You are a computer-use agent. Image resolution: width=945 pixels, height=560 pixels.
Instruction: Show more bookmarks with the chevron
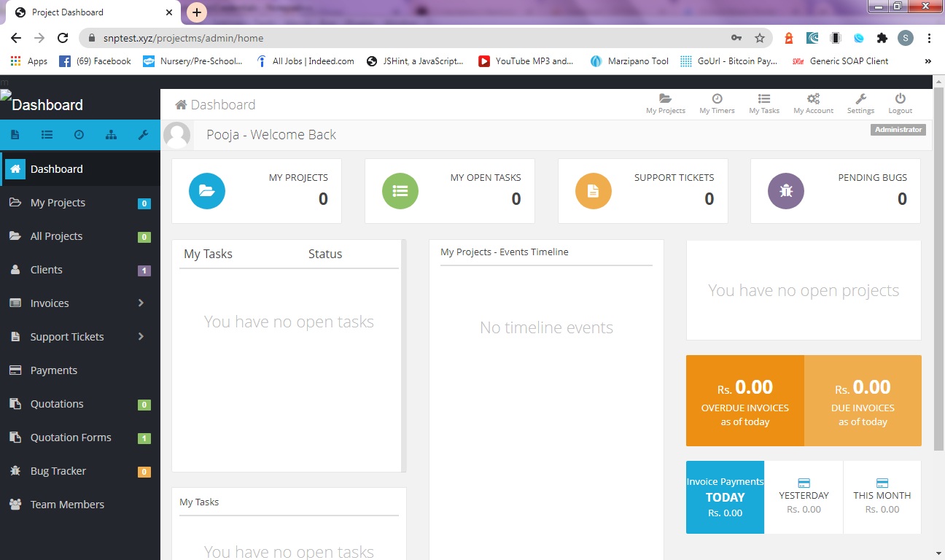927,61
